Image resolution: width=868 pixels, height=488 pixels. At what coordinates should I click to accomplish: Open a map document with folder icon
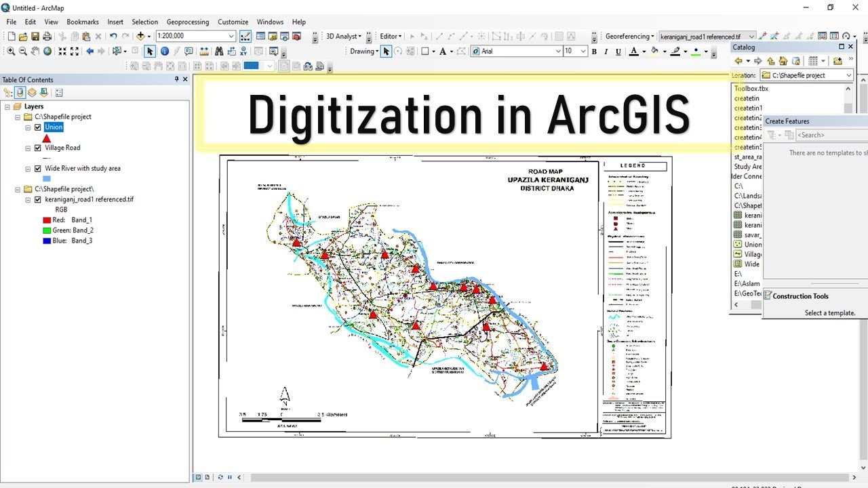23,37
